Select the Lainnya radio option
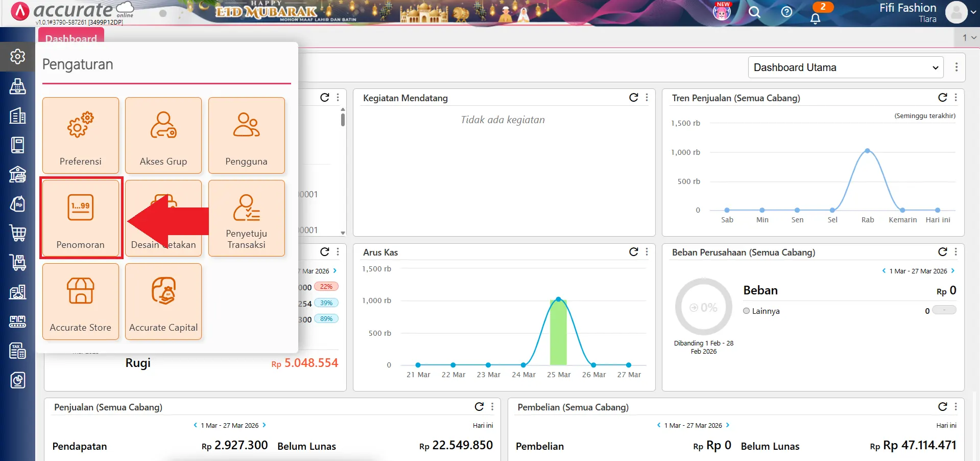The image size is (980, 461). point(747,311)
